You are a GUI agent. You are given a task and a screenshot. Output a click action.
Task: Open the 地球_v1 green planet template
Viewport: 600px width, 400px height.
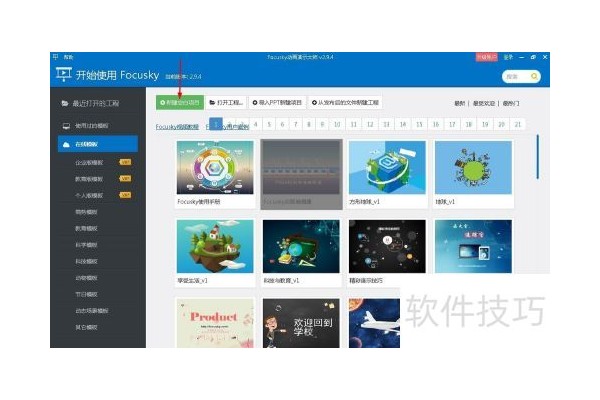(x=473, y=168)
